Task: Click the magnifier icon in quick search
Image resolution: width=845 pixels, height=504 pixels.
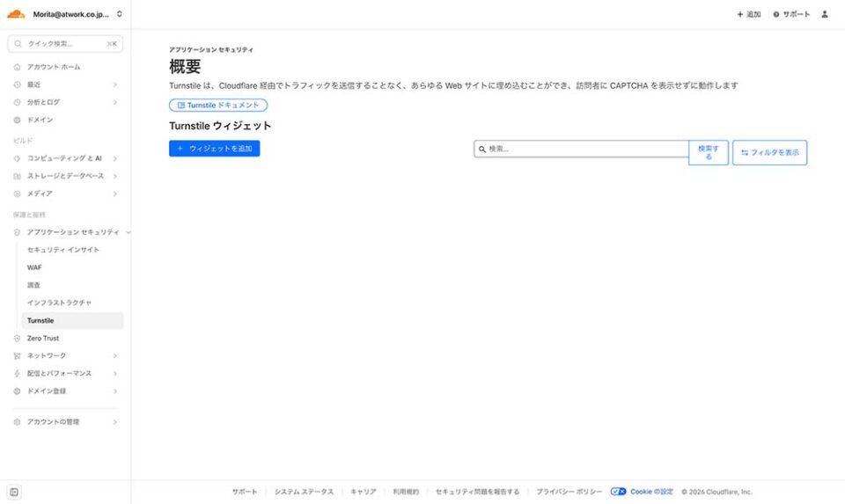Action: coord(18,43)
